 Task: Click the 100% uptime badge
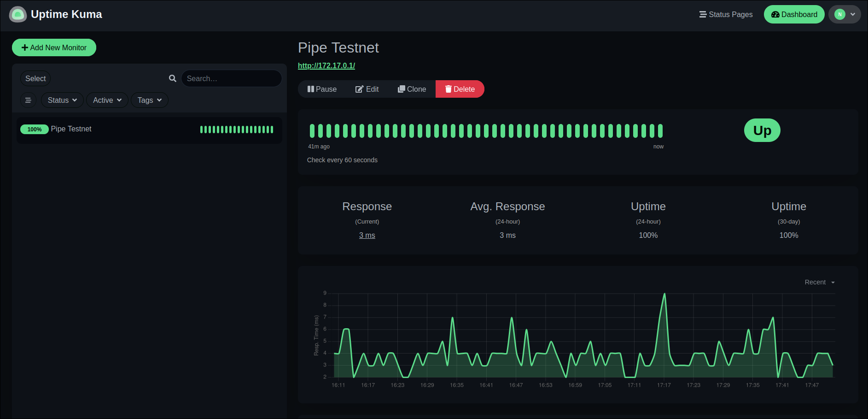(35, 130)
